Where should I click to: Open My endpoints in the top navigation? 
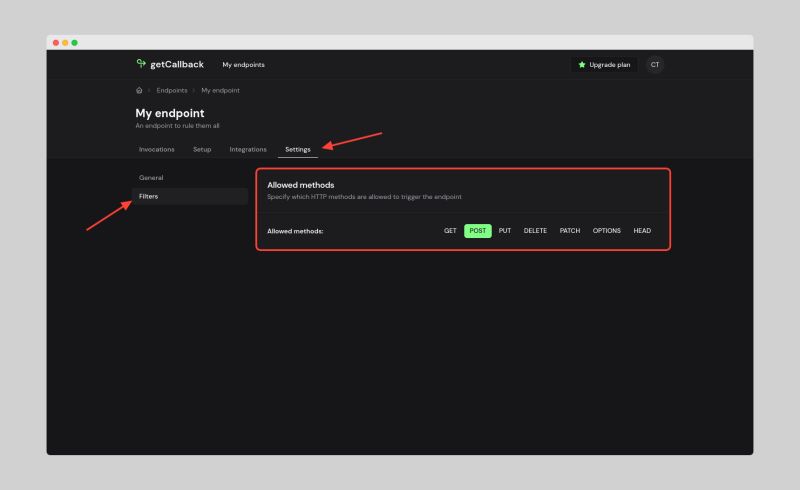coord(243,65)
